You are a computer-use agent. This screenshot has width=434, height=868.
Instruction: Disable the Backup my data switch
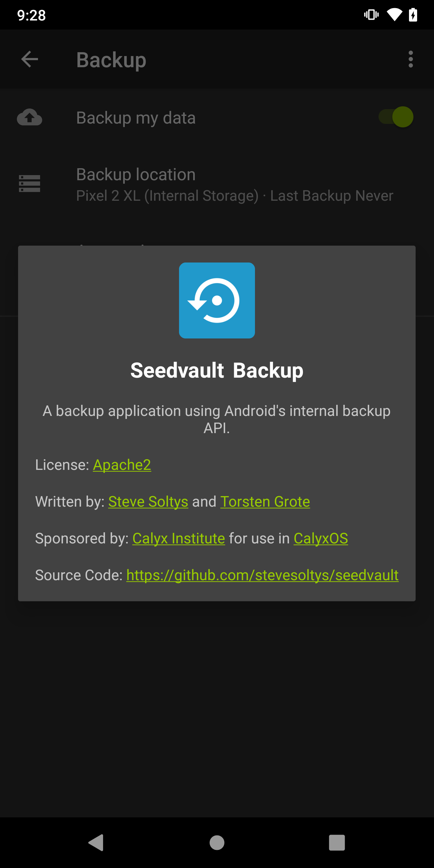pyautogui.click(x=396, y=117)
